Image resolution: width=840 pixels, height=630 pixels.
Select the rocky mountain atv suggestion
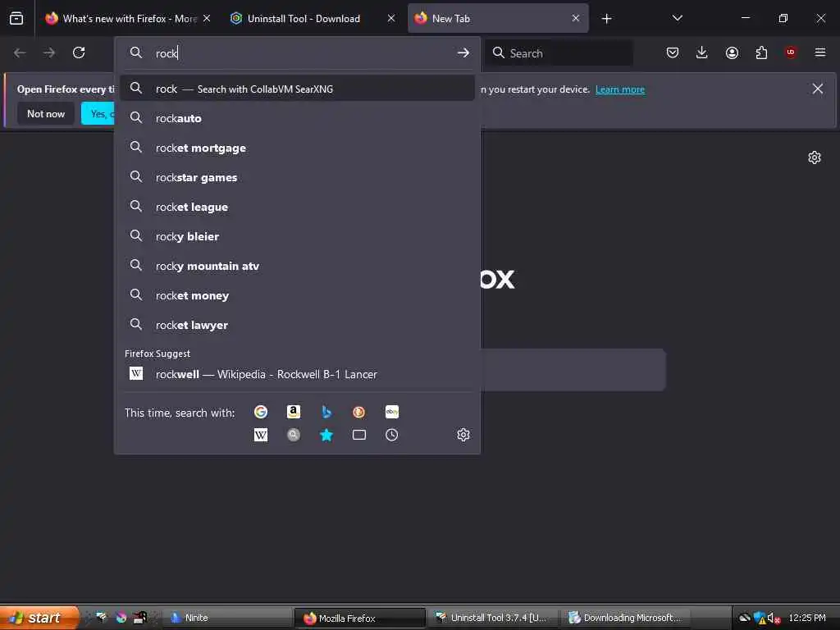click(x=297, y=267)
